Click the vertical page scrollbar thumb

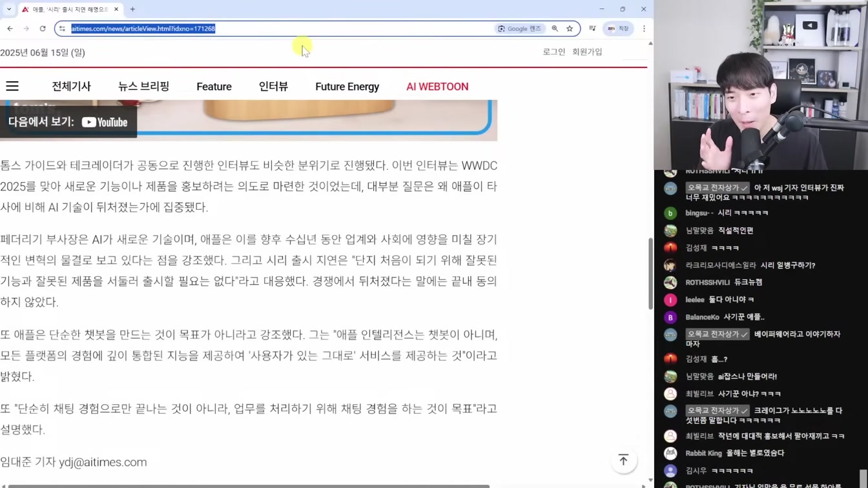(x=650, y=273)
